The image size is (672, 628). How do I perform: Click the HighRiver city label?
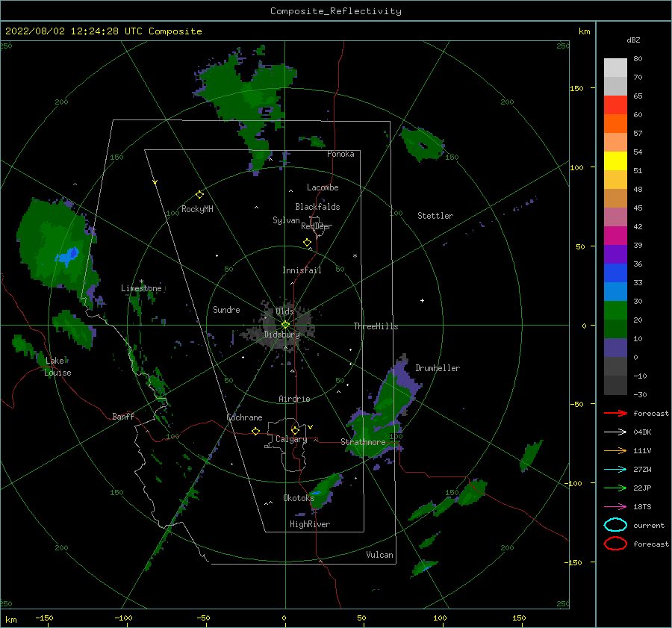point(310,524)
